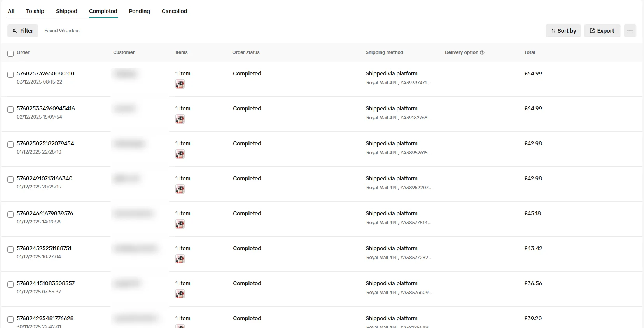Screen dimensions: 644x328
Task: Select the Completed tab
Action: click(103, 11)
